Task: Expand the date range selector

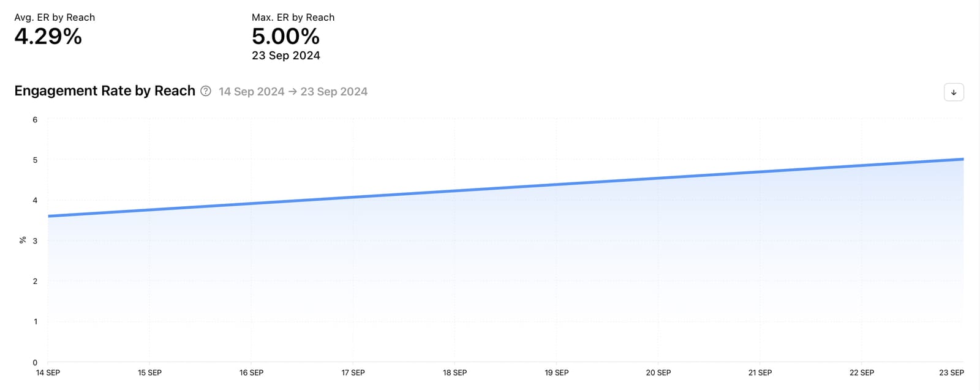Action: (x=293, y=91)
